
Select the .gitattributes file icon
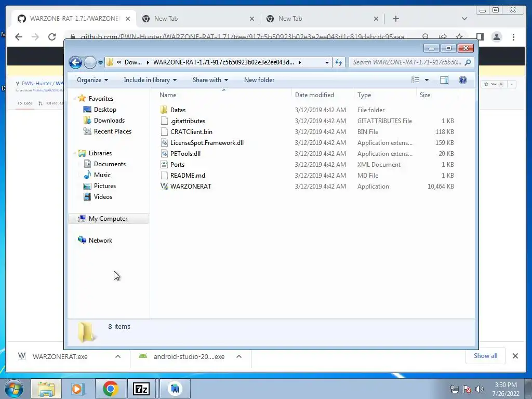click(164, 121)
